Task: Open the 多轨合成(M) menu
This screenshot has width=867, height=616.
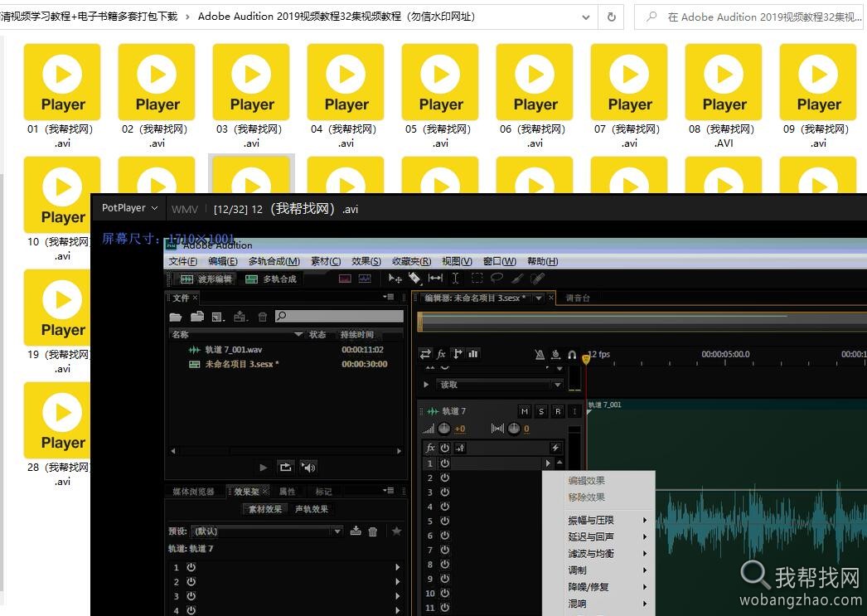Action: pos(274,261)
